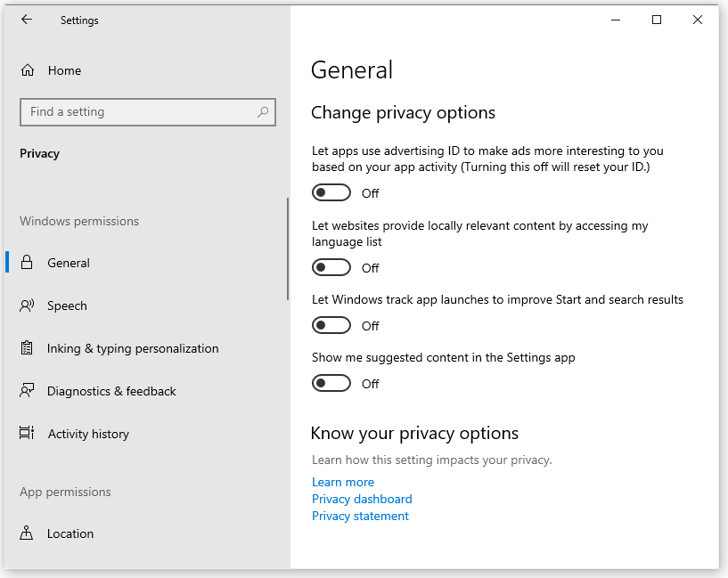
Task: Click the Diagnostics & feedback icon
Action: tap(27, 391)
